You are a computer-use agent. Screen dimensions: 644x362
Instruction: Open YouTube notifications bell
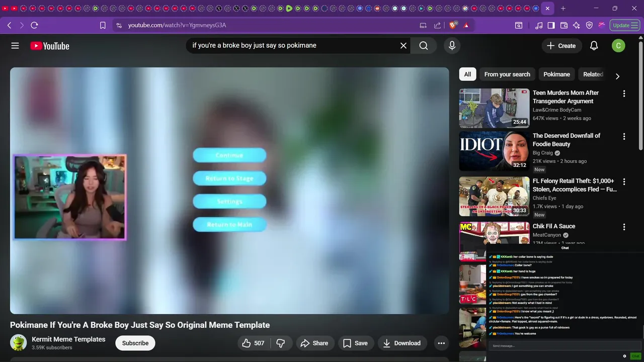(x=594, y=46)
